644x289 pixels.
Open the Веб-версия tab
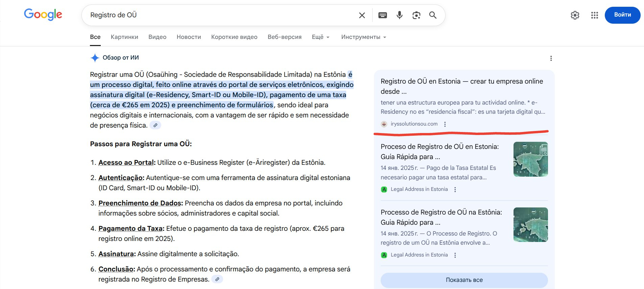tap(284, 37)
